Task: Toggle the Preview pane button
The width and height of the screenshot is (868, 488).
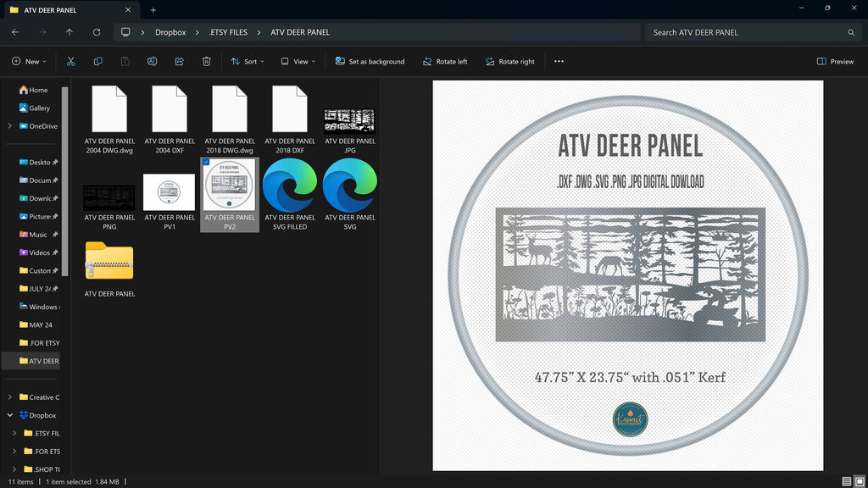Action: (835, 61)
